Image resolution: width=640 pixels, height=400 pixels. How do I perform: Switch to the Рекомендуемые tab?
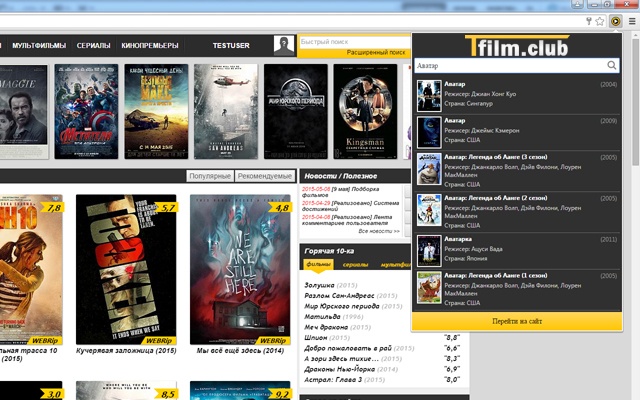(265, 176)
